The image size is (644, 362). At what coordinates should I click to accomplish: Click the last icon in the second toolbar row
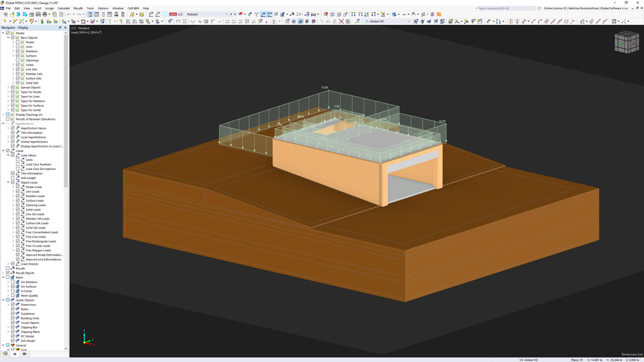coord(624,21)
